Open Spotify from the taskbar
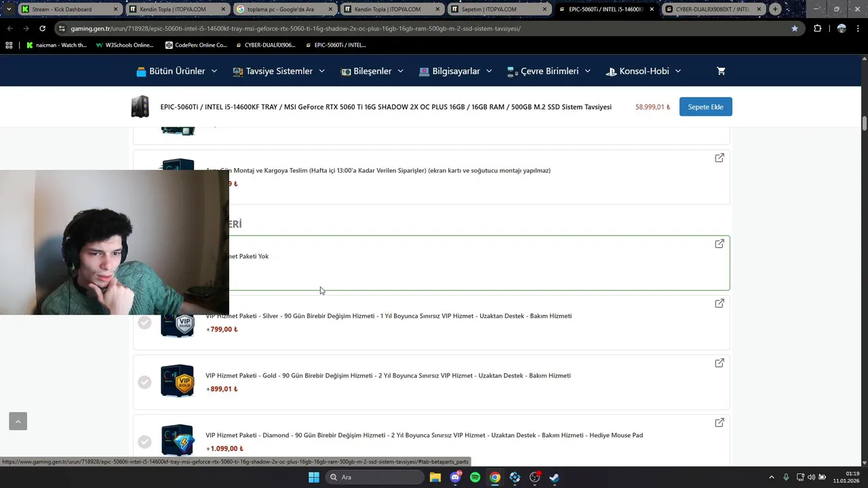The image size is (868, 488). [475, 477]
